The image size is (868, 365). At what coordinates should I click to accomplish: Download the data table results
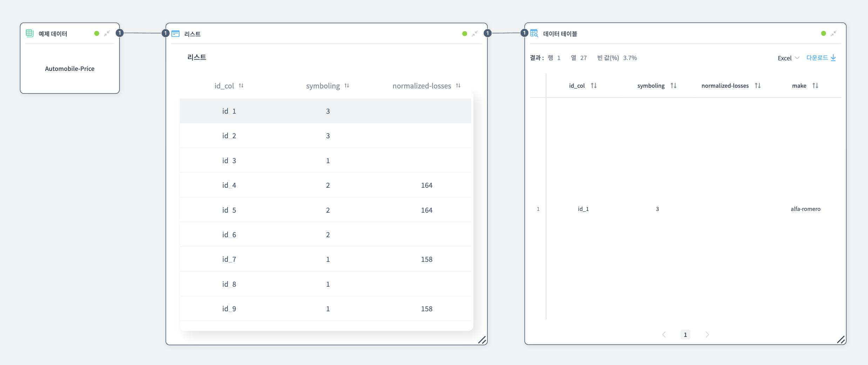click(821, 58)
